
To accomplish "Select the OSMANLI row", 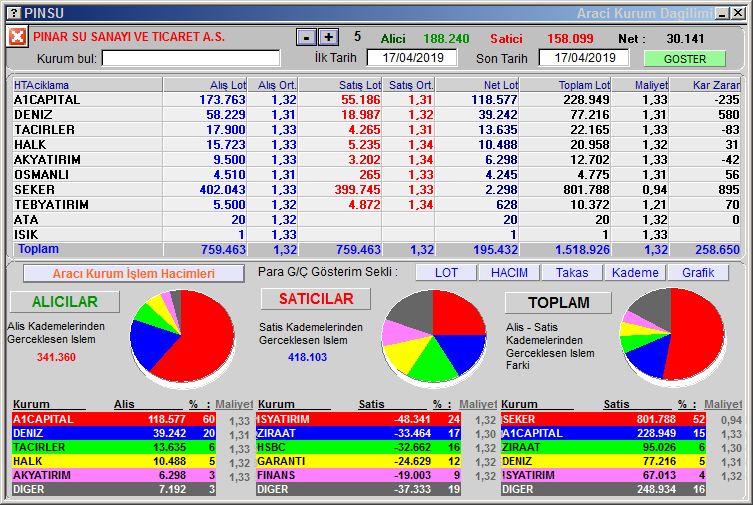I will coord(376,175).
